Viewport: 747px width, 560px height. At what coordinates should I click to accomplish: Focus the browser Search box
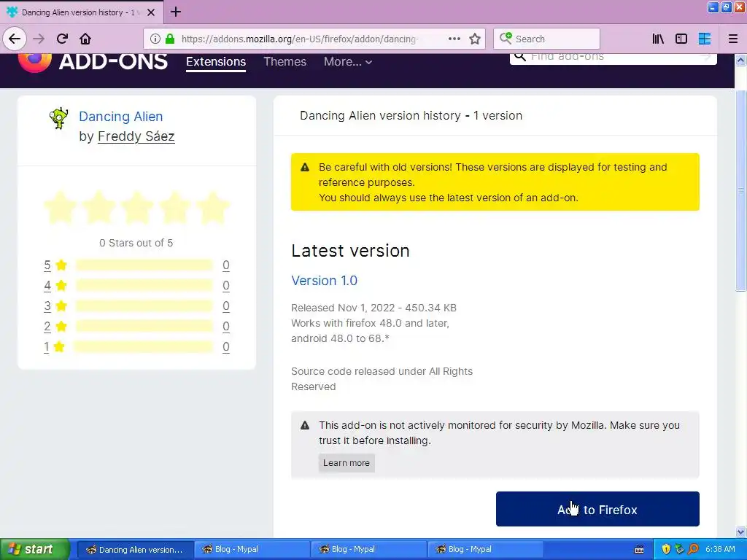click(x=546, y=39)
